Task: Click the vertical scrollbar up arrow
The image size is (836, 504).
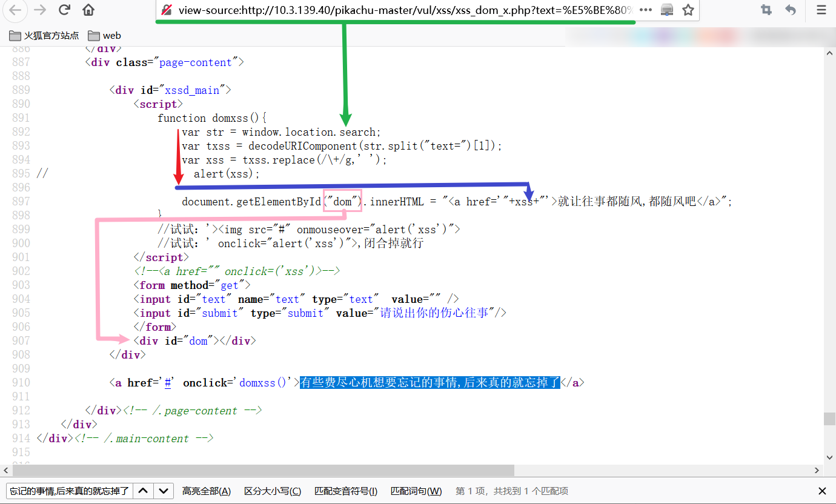Action: [x=829, y=53]
